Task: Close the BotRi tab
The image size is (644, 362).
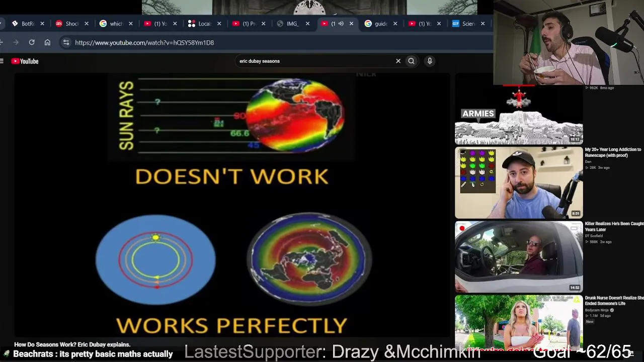Action: pyautogui.click(x=42, y=24)
